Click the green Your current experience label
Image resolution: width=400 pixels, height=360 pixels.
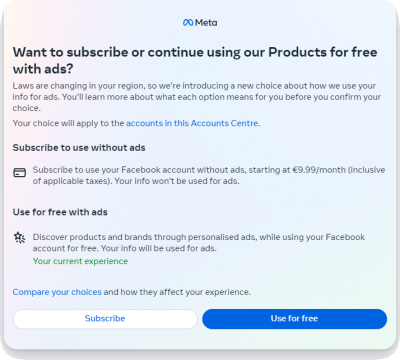[80, 261]
